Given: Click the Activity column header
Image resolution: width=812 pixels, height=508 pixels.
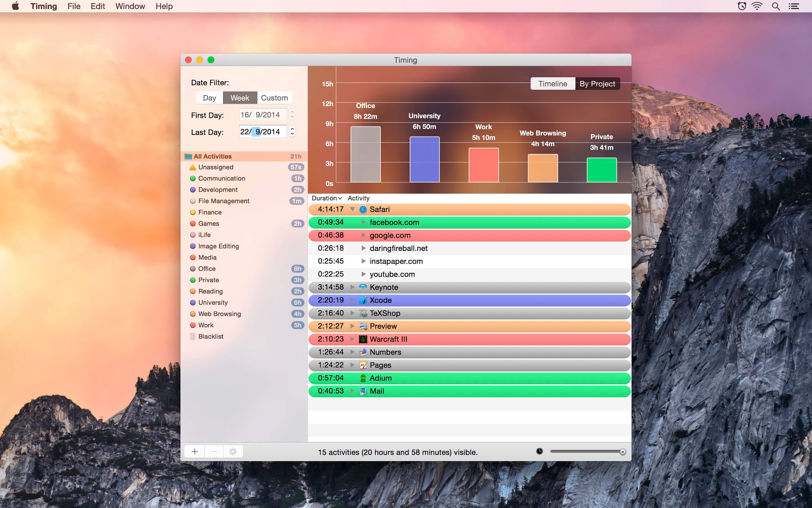Looking at the screenshot, I should (x=358, y=198).
